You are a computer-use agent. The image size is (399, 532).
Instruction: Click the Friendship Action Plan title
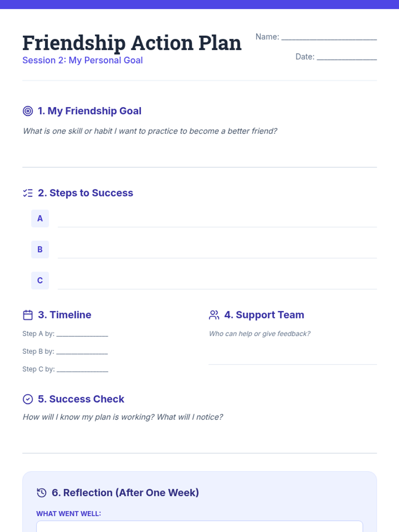(x=132, y=43)
